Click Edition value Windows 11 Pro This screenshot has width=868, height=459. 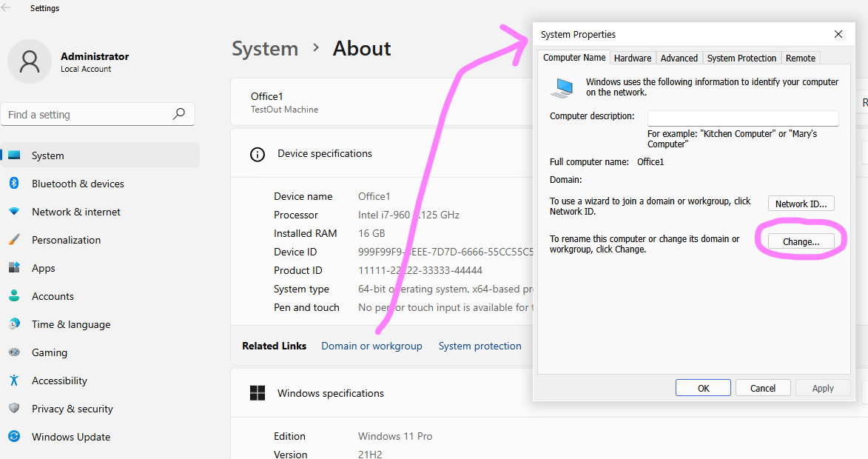395,436
